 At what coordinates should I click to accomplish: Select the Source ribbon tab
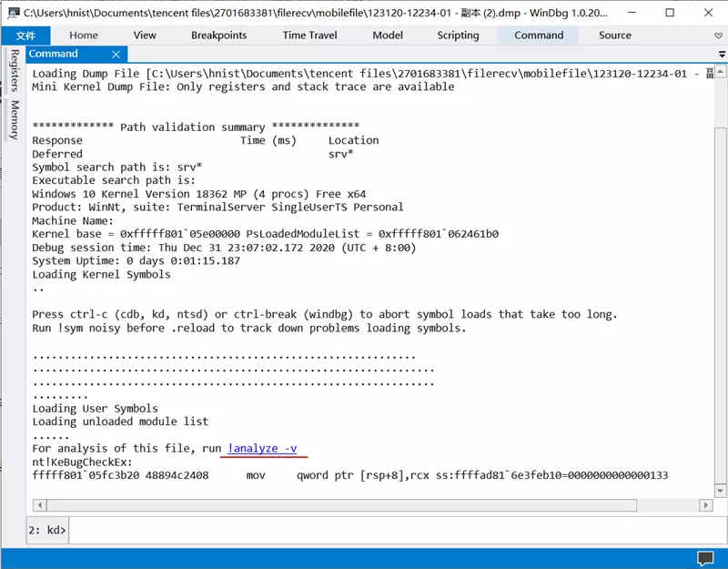click(x=615, y=36)
